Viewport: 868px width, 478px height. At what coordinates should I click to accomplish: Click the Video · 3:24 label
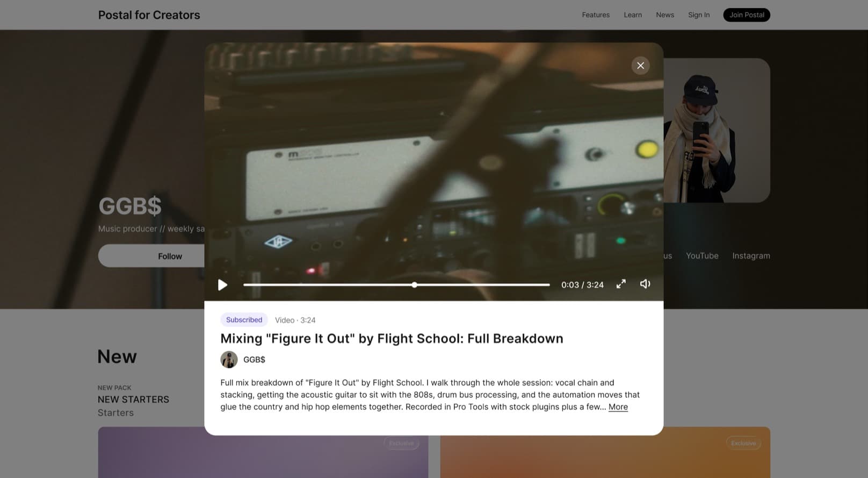tap(295, 320)
